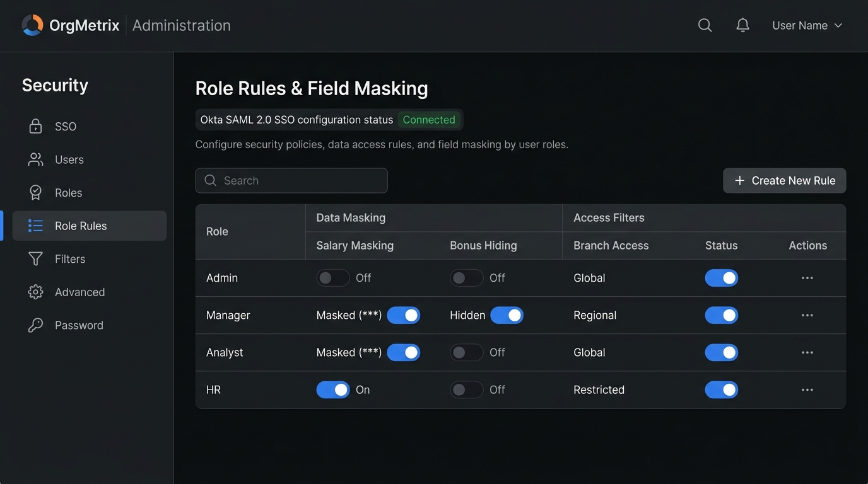This screenshot has height=484, width=868.
Task: Click the plus icon in Create New Rule
Action: coord(740,180)
